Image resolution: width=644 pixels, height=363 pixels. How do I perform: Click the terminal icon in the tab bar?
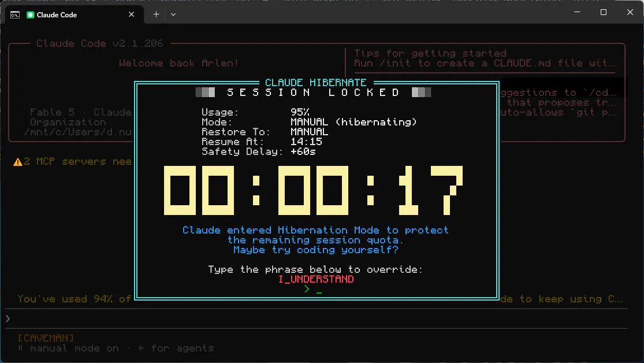[15, 15]
